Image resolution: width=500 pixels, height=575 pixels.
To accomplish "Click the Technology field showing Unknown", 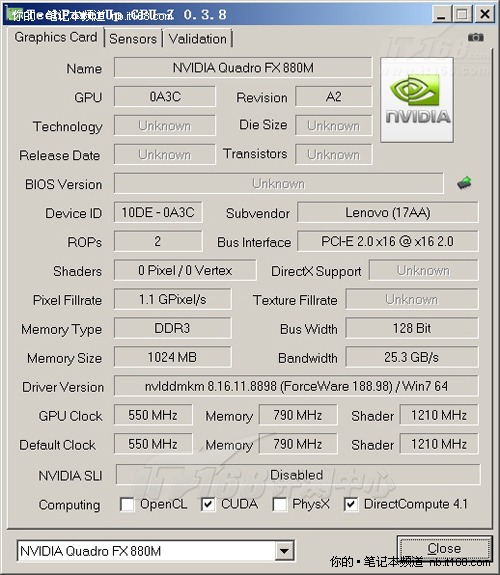I will click(165, 125).
